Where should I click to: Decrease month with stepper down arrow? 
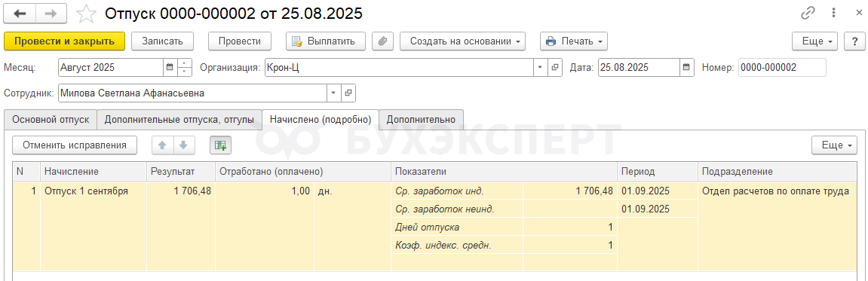[x=184, y=72]
